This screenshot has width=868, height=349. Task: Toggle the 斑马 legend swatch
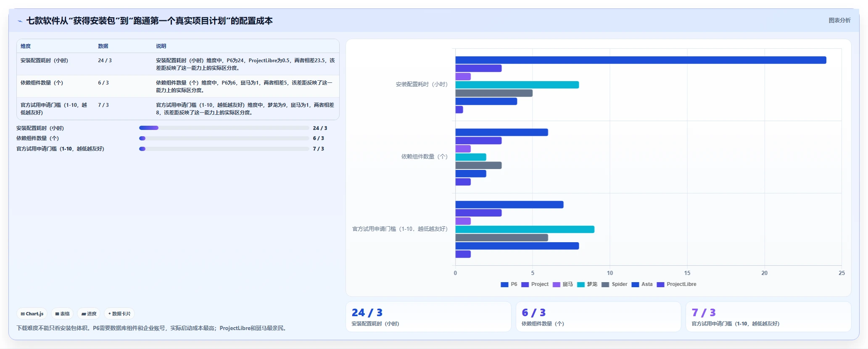pyautogui.click(x=556, y=285)
